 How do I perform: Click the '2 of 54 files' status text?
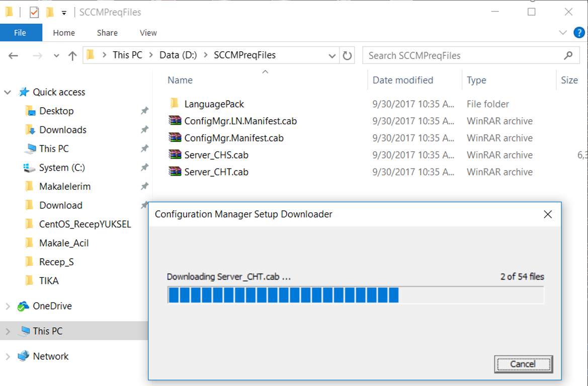(x=522, y=277)
